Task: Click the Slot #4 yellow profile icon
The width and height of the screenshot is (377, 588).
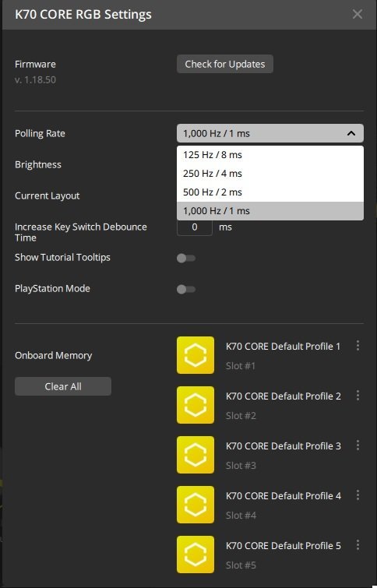Action: point(196,505)
